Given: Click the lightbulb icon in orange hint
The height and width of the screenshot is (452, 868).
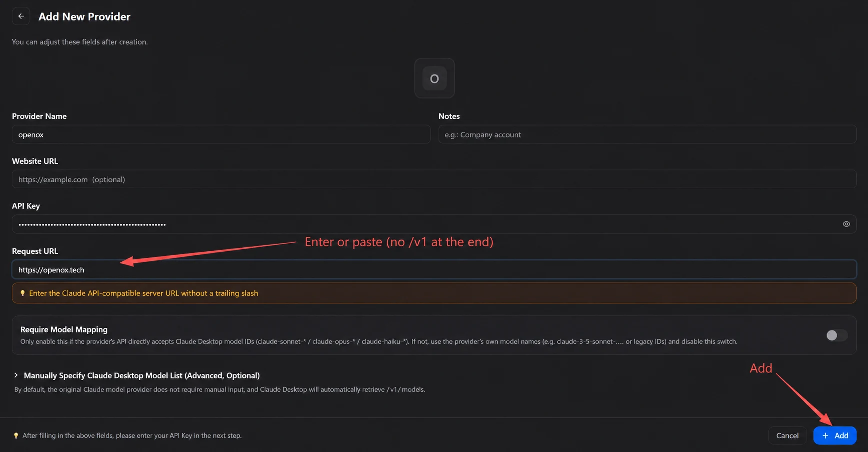Looking at the screenshot, I should coord(22,293).
